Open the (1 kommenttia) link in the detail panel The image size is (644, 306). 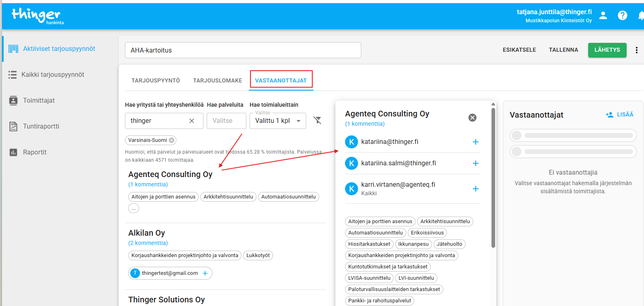coord(365,124)
